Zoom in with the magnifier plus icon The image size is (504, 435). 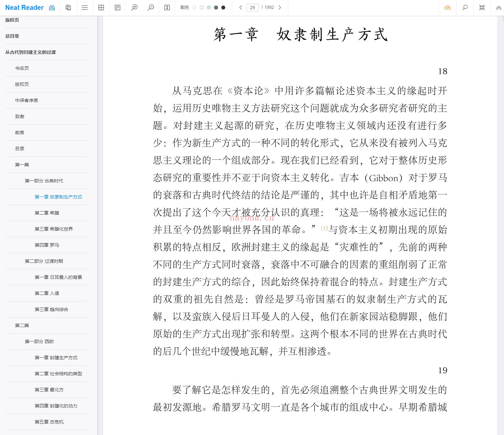(134, 8)
